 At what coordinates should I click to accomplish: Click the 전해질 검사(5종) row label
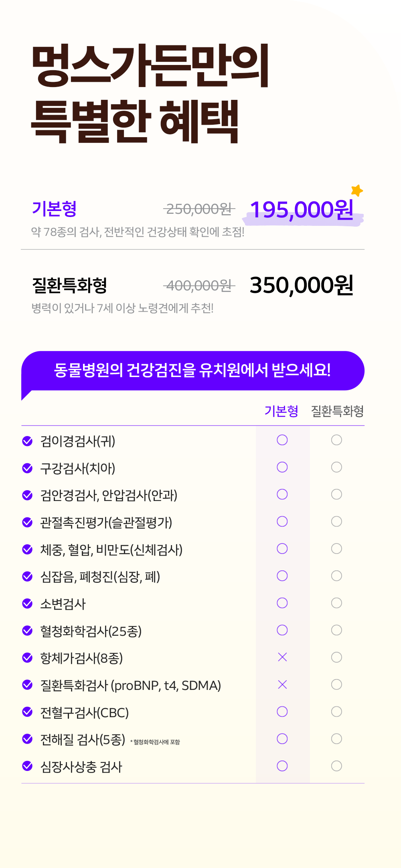[83, 739]
